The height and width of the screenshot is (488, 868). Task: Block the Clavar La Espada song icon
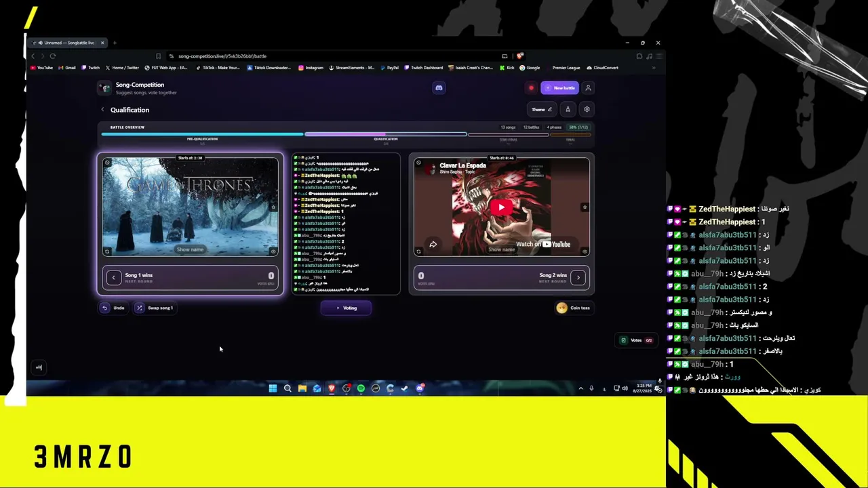(x=418, y=163)
